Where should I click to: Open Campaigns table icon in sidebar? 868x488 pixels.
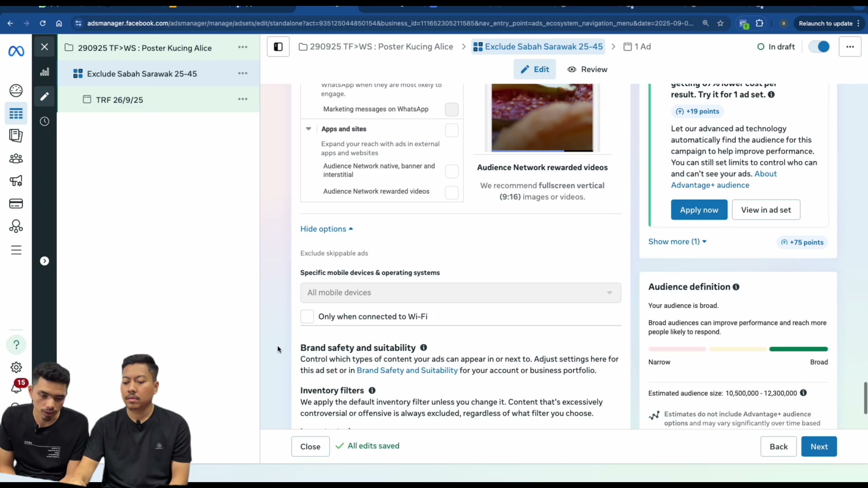pyautogui.click(x=16, y=113)
